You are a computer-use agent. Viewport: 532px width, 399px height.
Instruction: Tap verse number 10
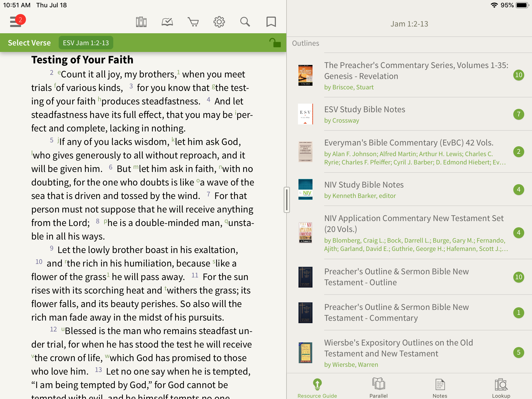(x=39, y=262)
